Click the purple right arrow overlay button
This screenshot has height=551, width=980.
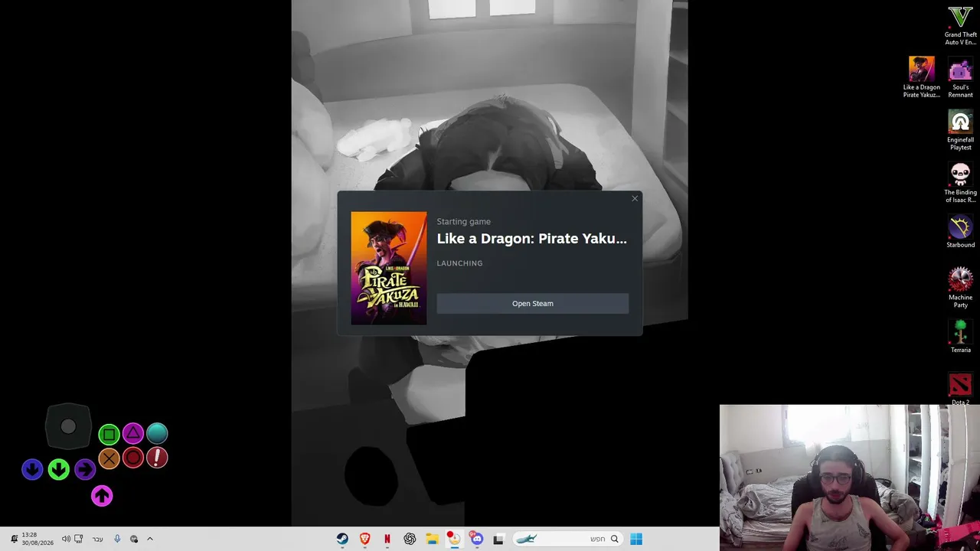coord(84,469)
